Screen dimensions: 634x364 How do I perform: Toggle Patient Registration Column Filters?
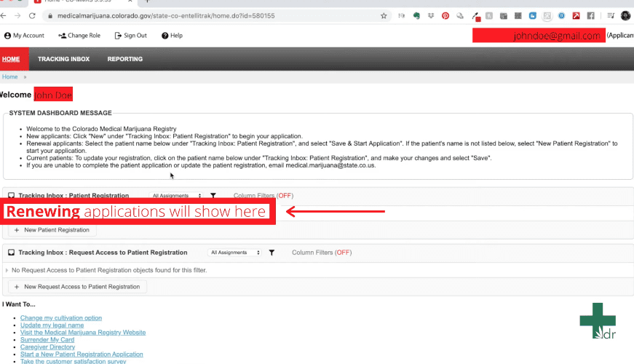tap(263, 195)
